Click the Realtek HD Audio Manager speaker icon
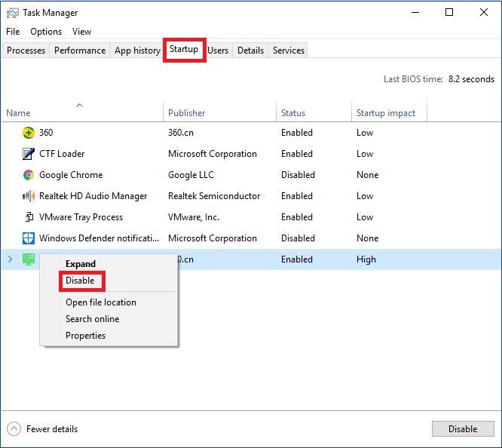This screenshot has height=448, width=502. point(29,196)
